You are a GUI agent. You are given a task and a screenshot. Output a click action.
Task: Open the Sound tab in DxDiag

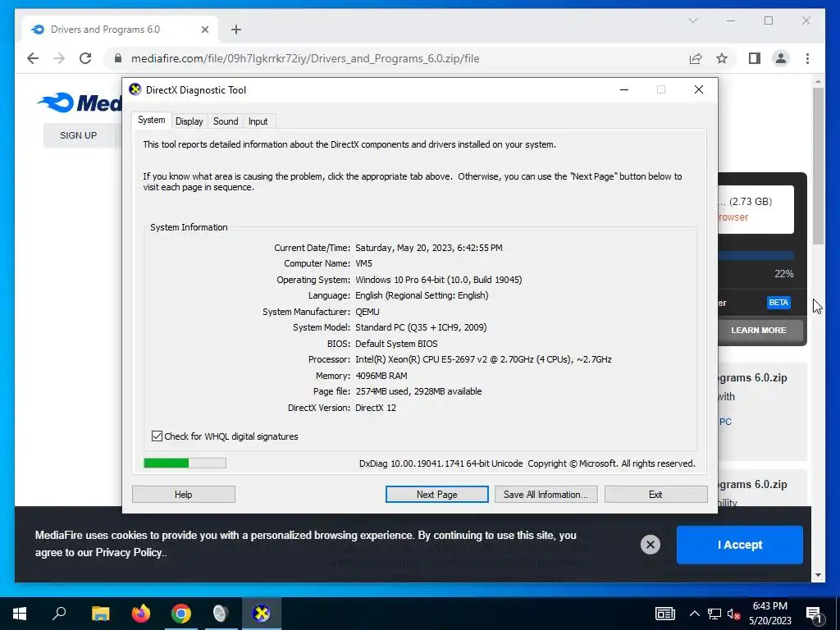click(226, 121)
